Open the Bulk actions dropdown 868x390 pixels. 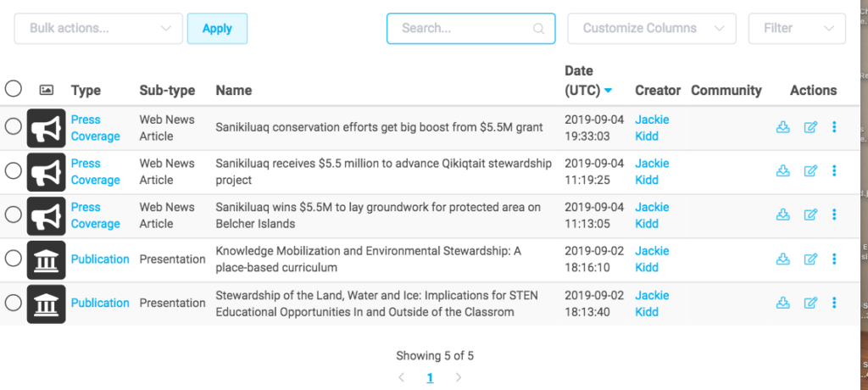(98, 28)
